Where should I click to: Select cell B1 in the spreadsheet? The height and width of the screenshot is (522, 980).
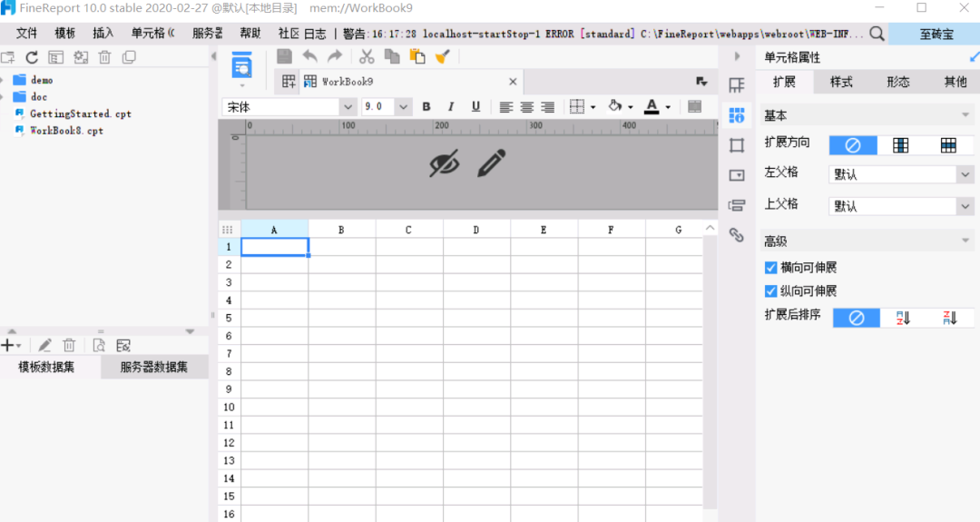pyautogui.click(x=342, y=247)
